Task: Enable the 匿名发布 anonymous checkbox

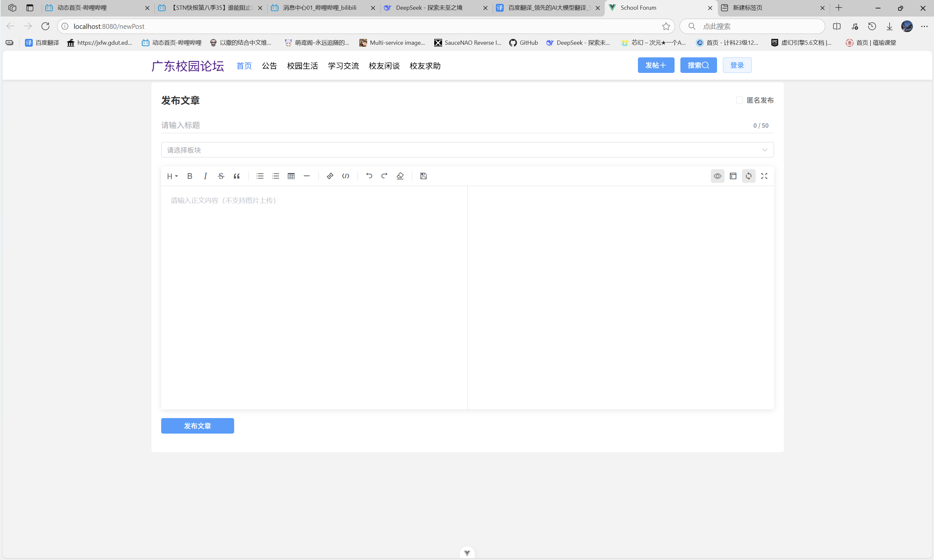Action: (x=739, y=100)
